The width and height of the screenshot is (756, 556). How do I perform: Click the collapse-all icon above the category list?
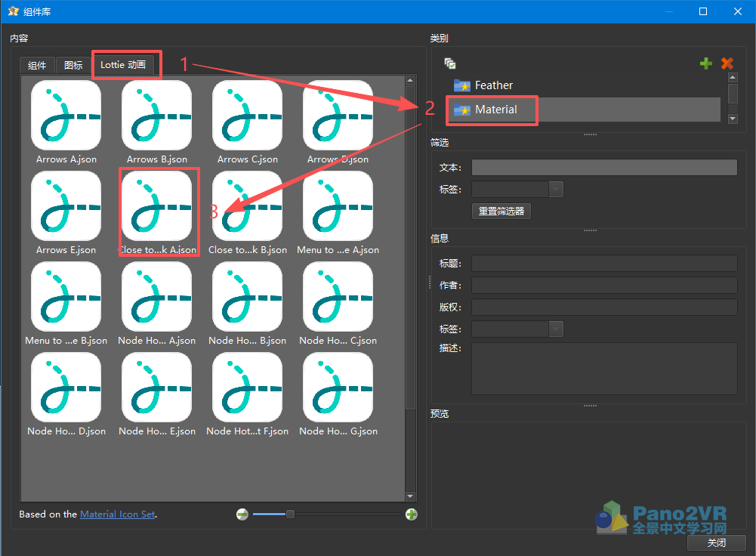point(450,63)
